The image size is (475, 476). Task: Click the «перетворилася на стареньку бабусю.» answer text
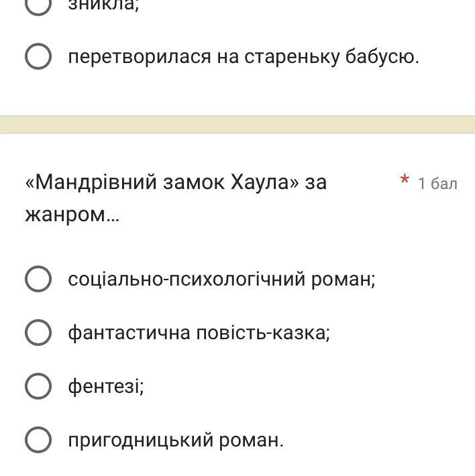point(243,57)
